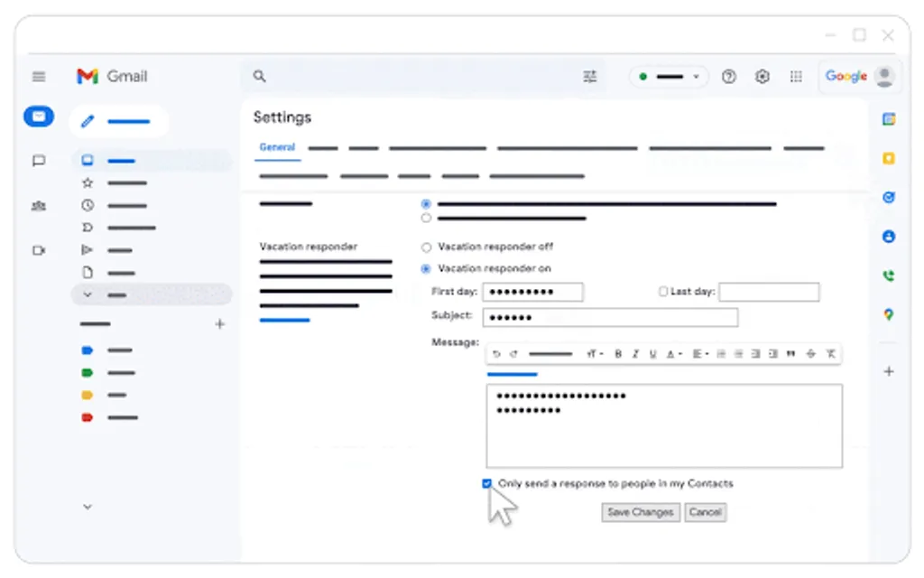Click the Gmail logo

click(x=112, y=76)
